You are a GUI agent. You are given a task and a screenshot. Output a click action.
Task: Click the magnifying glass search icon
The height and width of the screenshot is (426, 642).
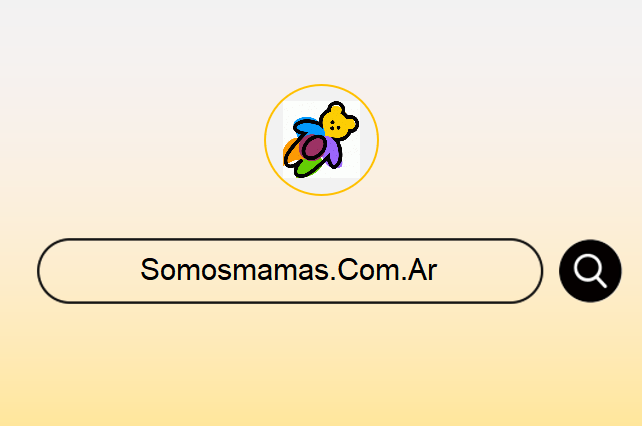(590, 271)
